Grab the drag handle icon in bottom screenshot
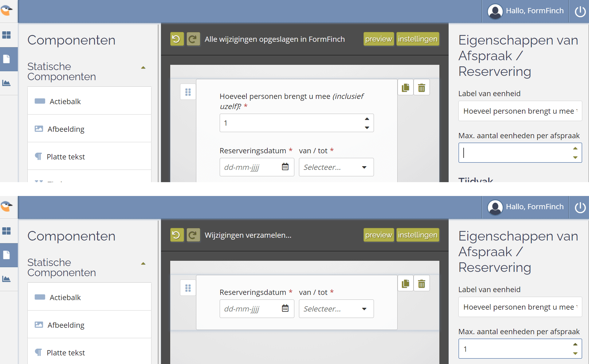589x364 pixels. coord(188,288)
